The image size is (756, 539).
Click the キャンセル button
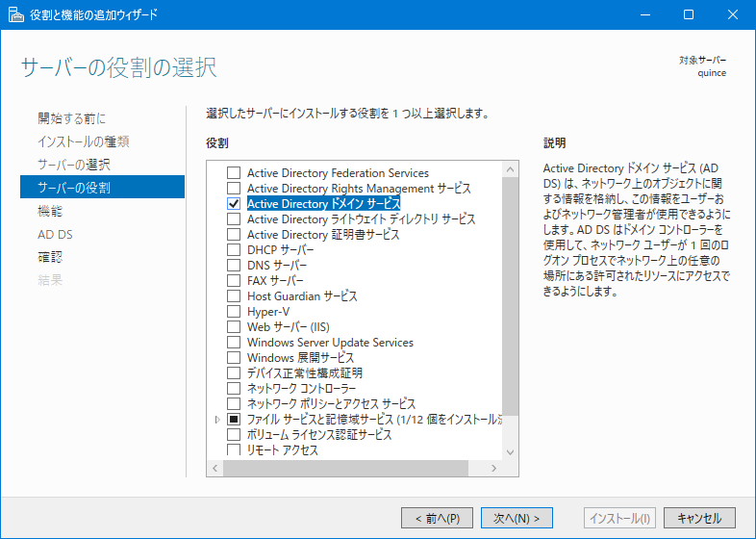(699, 518)
